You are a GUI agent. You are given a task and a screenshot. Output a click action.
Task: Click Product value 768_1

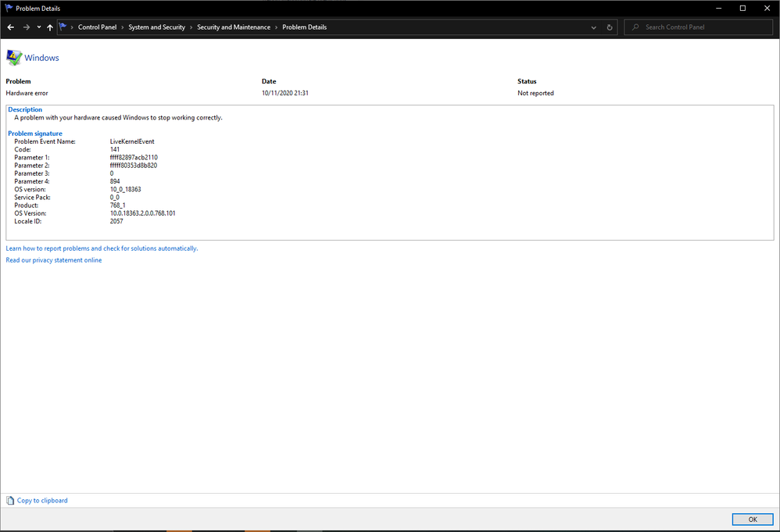point(117,205)
